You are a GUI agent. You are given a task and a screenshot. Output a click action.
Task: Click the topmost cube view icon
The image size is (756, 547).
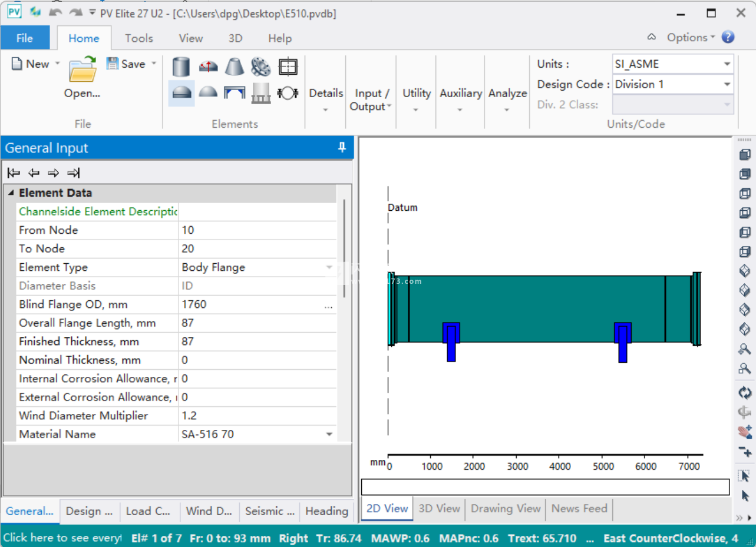[745, 155]
